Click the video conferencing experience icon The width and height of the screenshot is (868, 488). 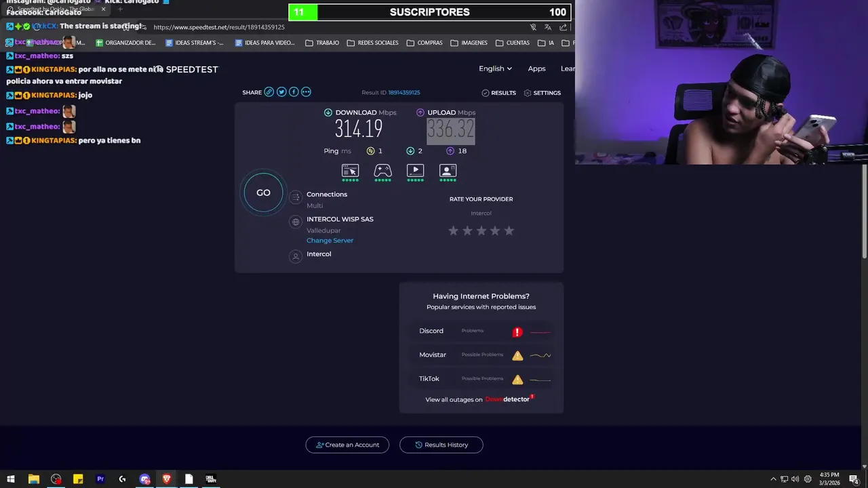click(x=448, y=171)
